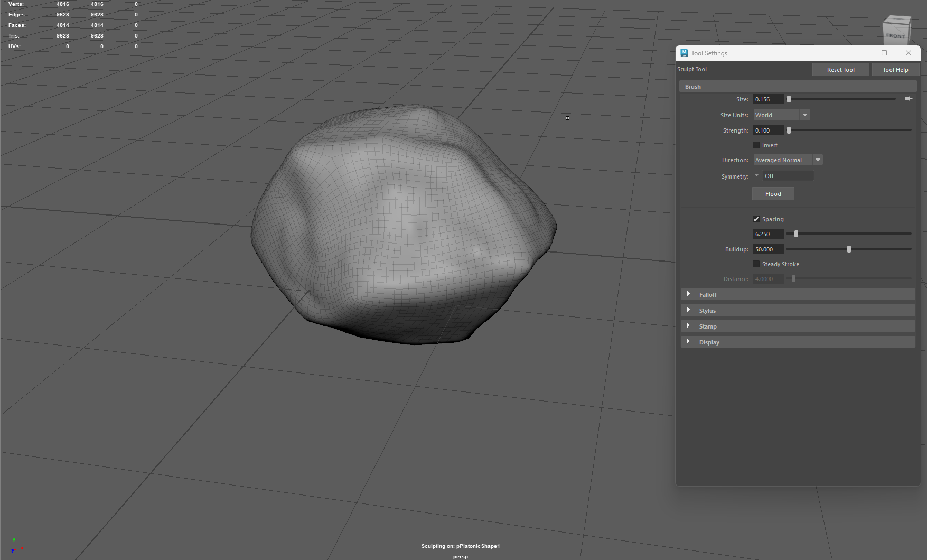
Task: Click the view cube FRONT face
Action: coord(895,35)
